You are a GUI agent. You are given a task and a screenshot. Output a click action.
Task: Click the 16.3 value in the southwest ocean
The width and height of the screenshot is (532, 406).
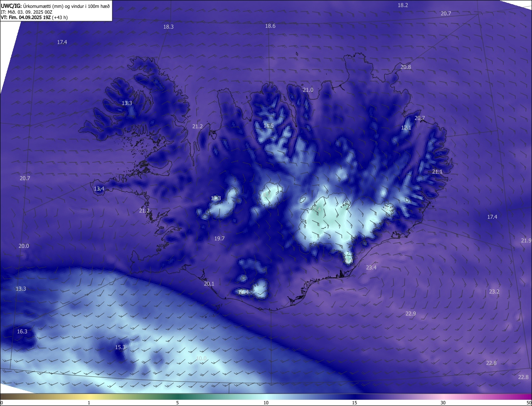pyautogui.click(x=22, y=331)
